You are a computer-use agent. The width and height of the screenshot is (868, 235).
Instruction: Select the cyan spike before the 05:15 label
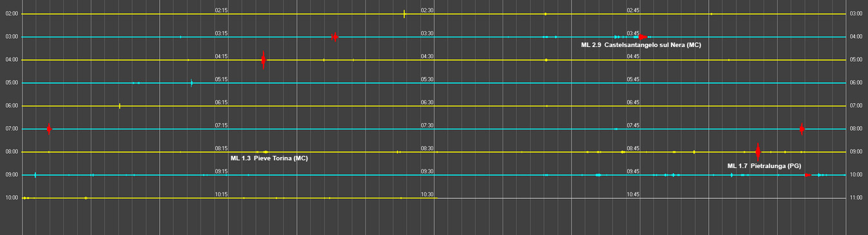(191, 83)
